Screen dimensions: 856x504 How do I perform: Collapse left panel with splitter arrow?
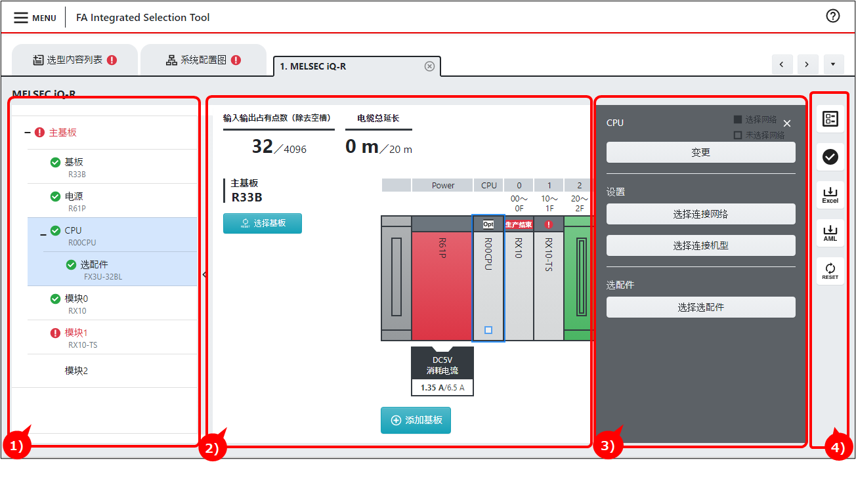(204, 274)
